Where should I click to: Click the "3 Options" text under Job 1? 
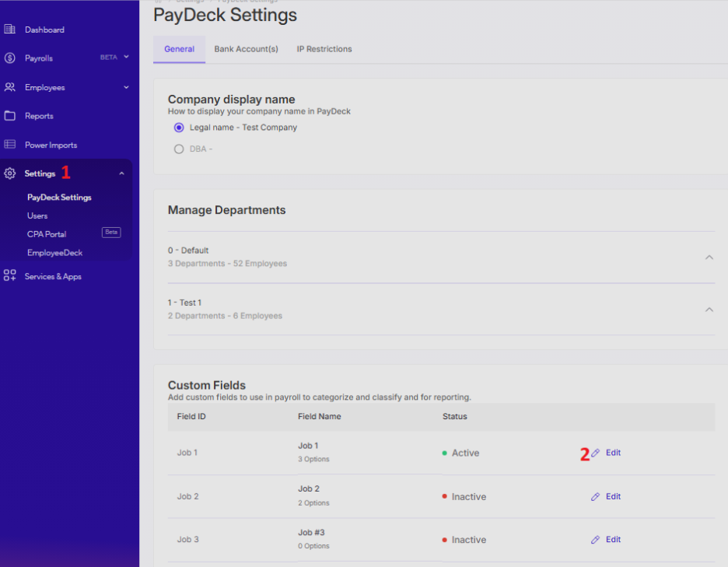tap(314, 459)
